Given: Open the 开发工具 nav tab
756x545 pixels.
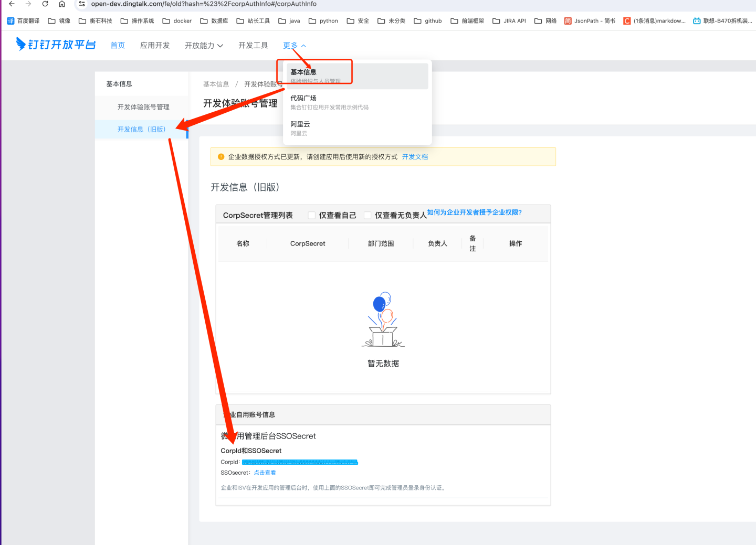Looking at the screenshot, I should 253,46.
